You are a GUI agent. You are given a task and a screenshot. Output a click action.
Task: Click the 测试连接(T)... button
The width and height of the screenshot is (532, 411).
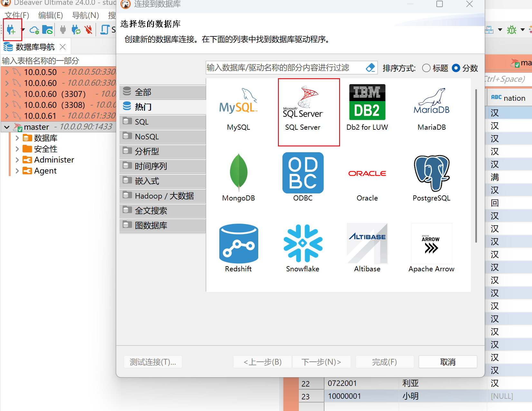(x=153, y=362)
